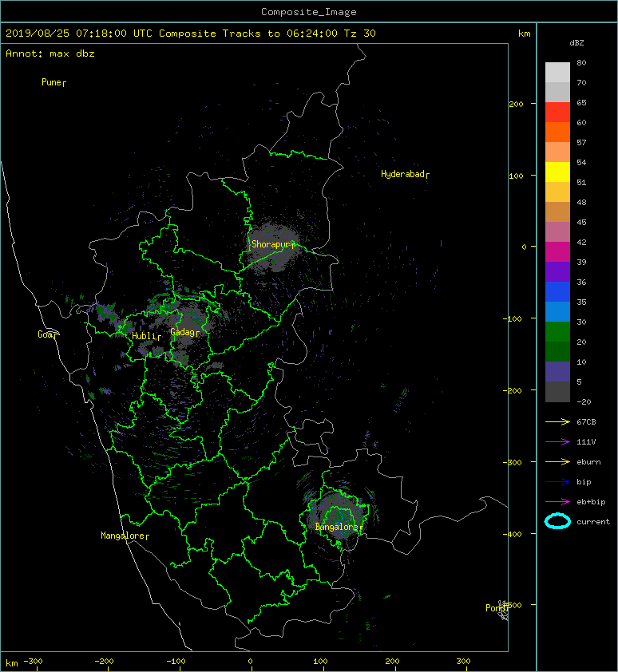The height and width of the screenshot is (672, 618).
Task: Select the Gadag city label
Action: coord(183,332)
